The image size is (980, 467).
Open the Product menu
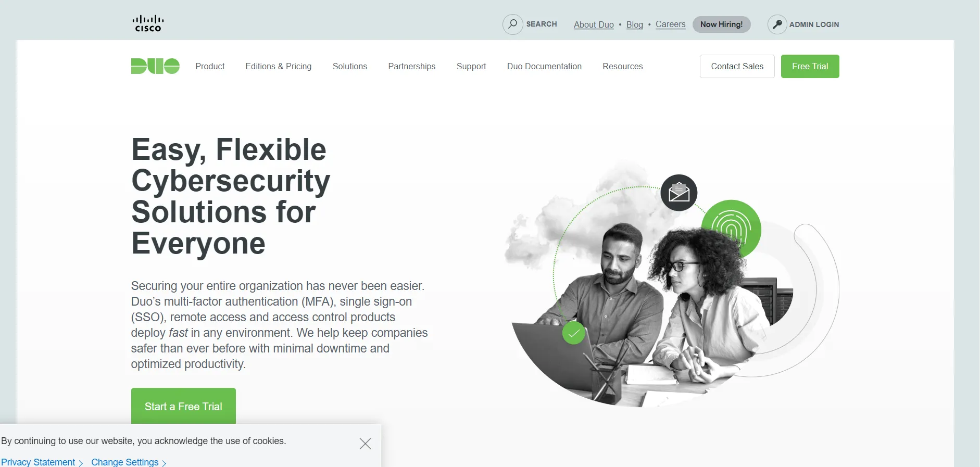210,66
